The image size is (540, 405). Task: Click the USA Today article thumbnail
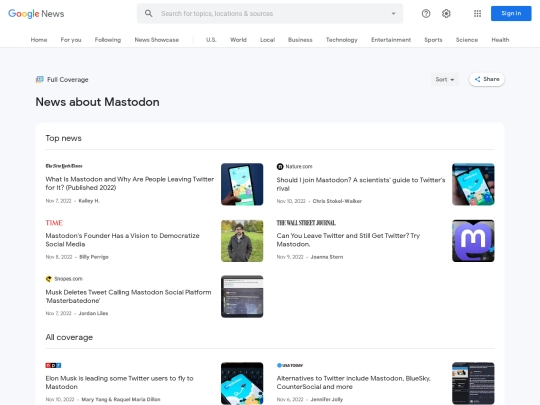(473, 383)
